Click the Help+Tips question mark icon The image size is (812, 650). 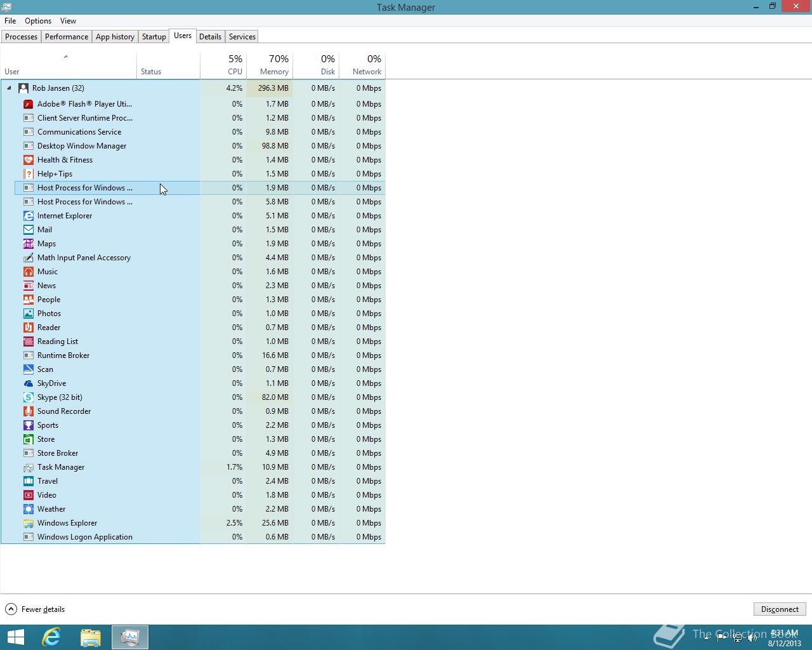[x=28, y=174]
